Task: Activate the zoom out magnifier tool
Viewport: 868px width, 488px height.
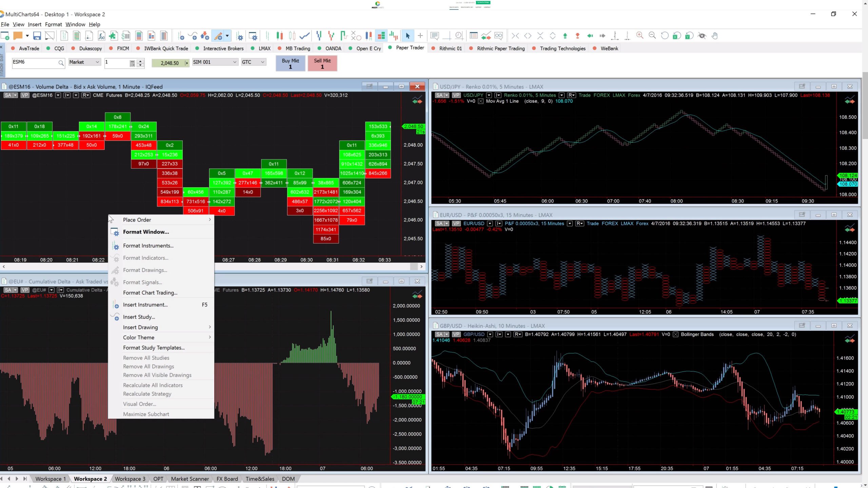Action: click(x=652, y=36)
